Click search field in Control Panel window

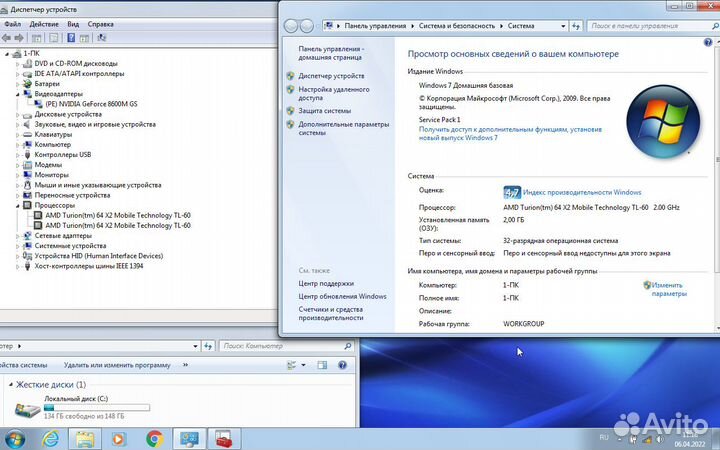[x=650, y=26]
